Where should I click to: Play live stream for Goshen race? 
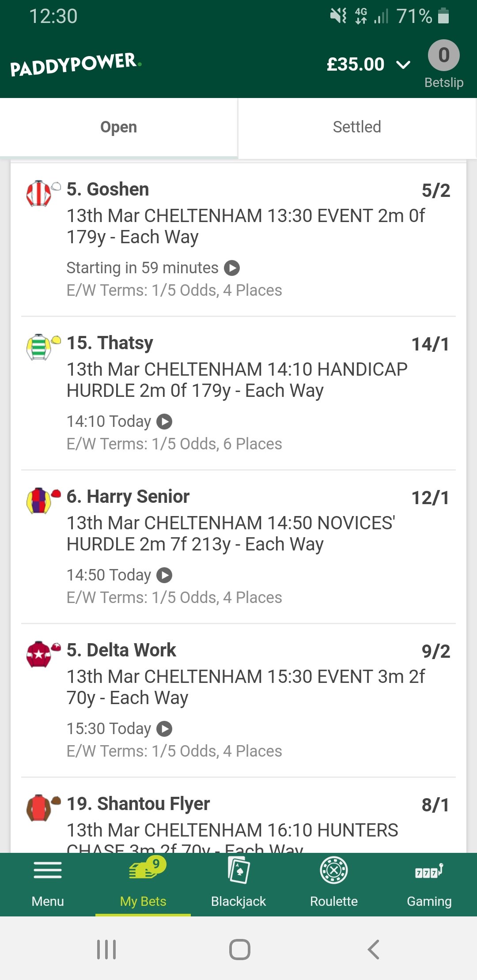click(232, 268)
